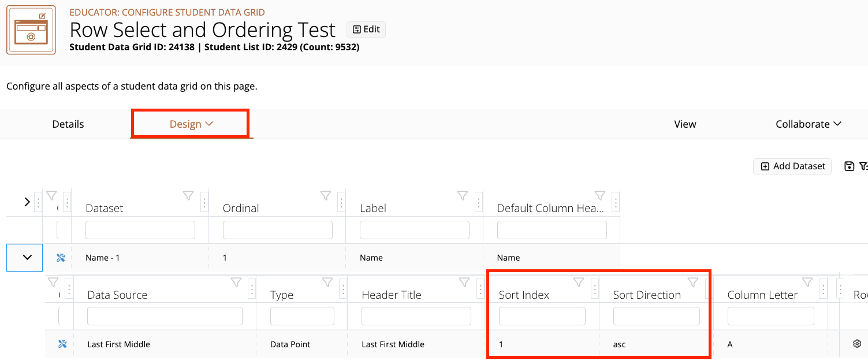Viewport: 868px width, 360px height.
Task: Click the Edit button next to the title
Action: (x=366, y=29)
